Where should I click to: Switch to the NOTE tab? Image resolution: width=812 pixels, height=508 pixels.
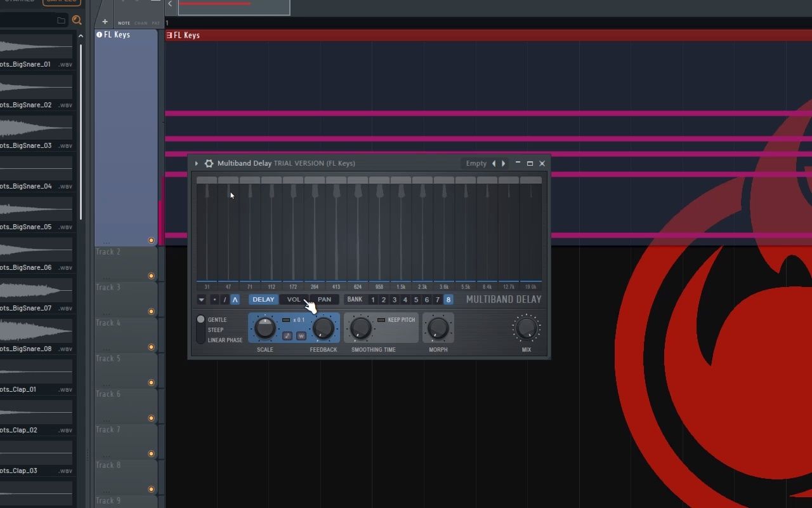[124, 23]
